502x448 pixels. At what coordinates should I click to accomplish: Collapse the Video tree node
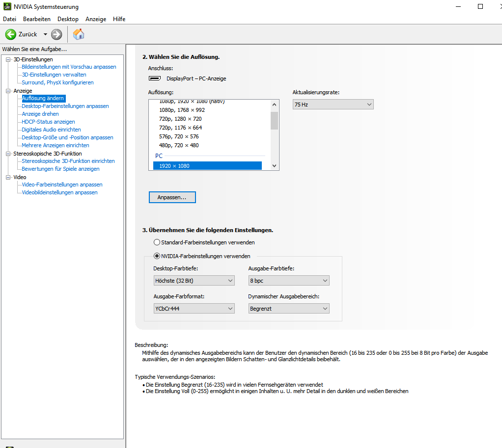(x=8, y=177)
